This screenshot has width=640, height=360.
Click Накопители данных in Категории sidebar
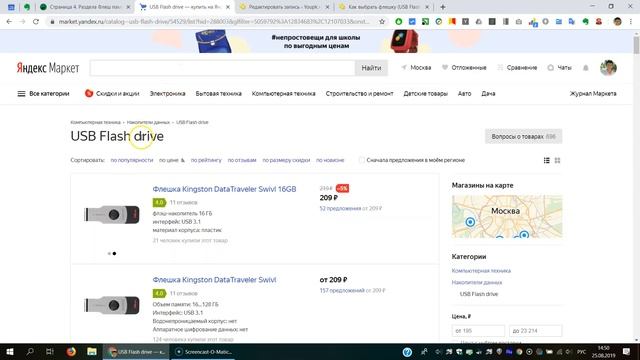coord(477,282)
